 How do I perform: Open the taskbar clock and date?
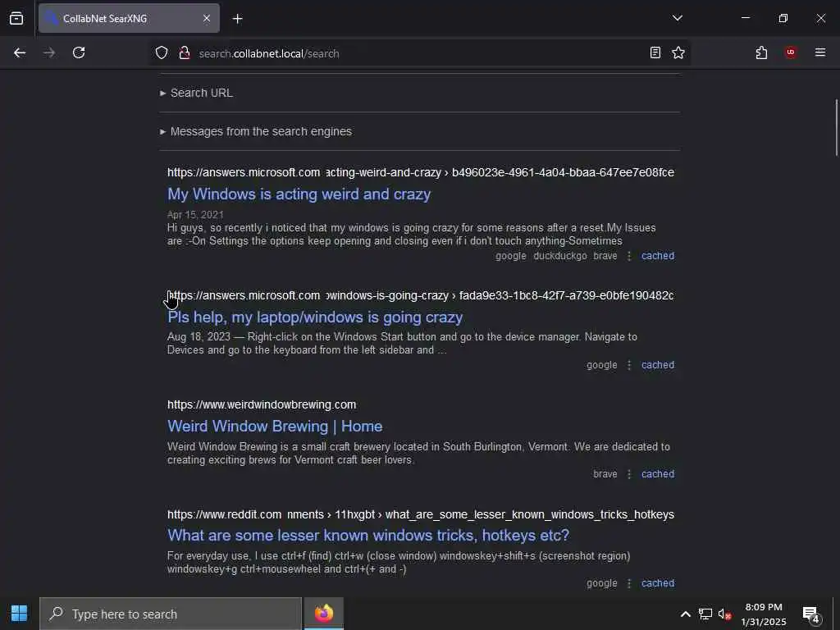(764, 614)
